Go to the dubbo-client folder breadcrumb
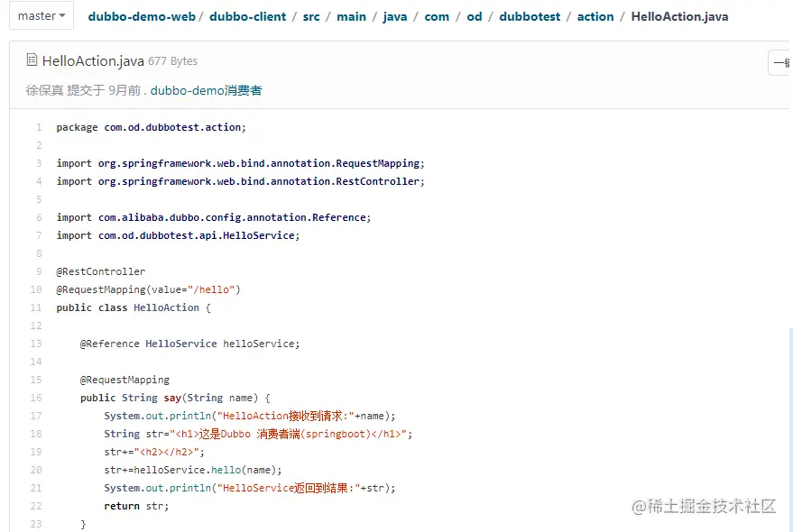 pyautogui.click(x=248, y=17)
